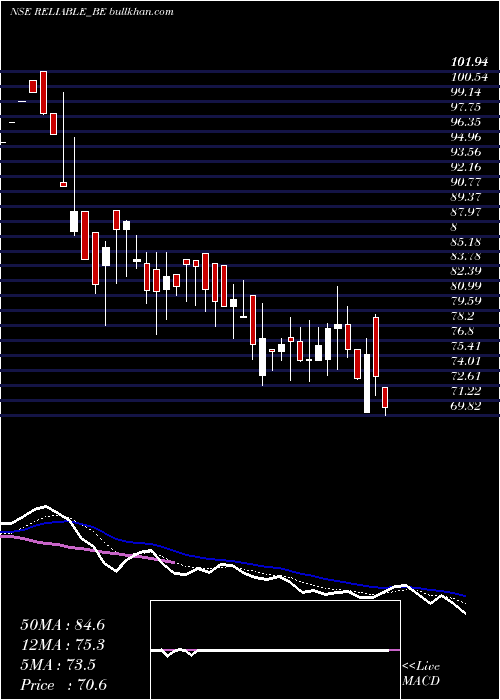Click the 97.75 price axis label
The height and width of the screenshot is (700, 500).
pyautogui.click(x=466, y=107)
